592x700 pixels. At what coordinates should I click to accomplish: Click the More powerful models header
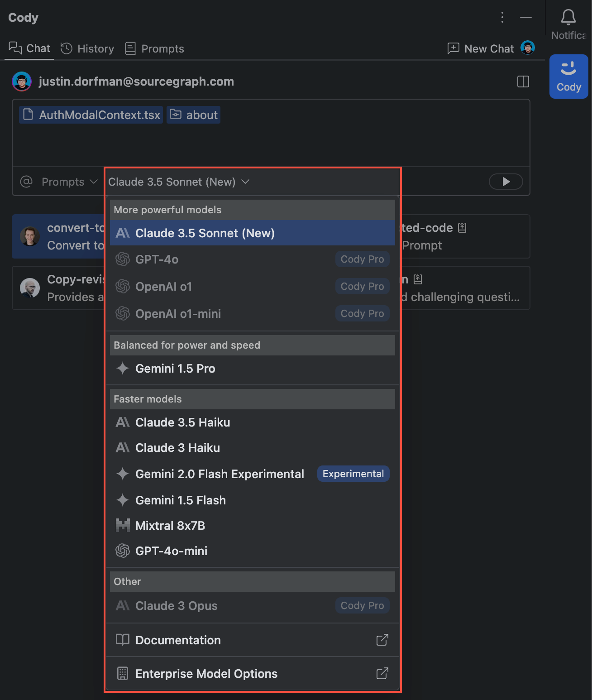pyautogui.click(x=253, y=210)
